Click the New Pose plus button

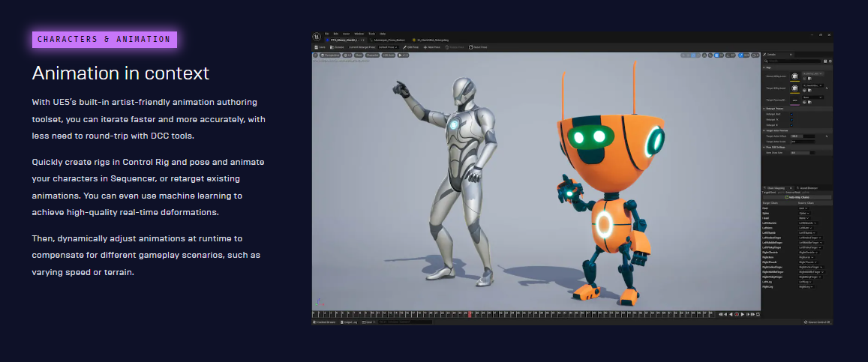(x=433, y=46)
